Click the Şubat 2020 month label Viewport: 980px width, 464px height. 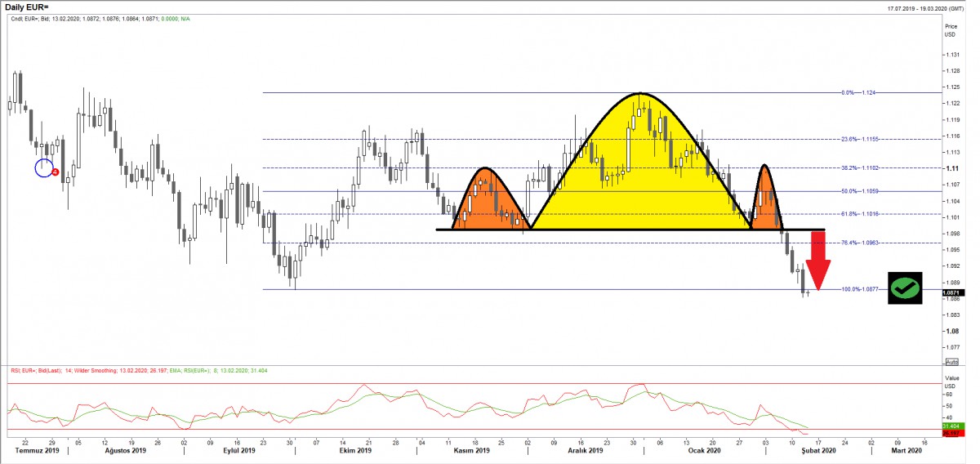(817, 450)
